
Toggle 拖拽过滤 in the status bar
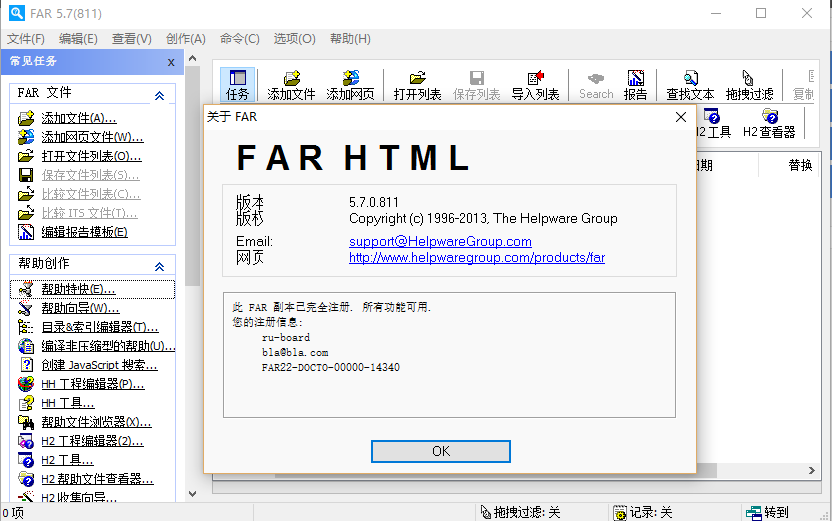pos(520,512)
